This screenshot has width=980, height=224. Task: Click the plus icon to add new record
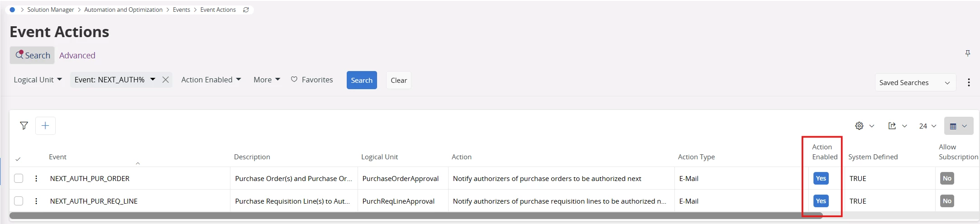(45, 126)
